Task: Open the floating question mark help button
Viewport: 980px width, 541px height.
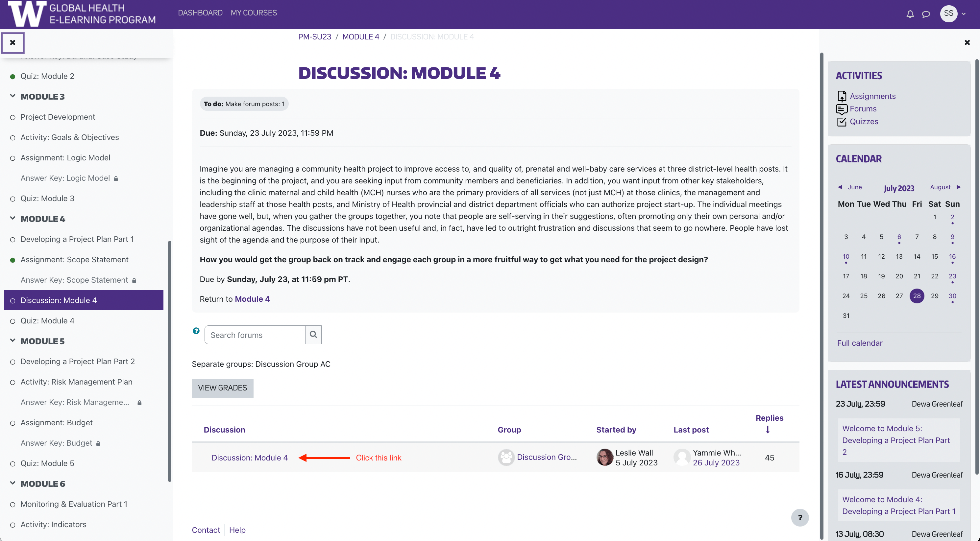Action: [x=800, y=518]
